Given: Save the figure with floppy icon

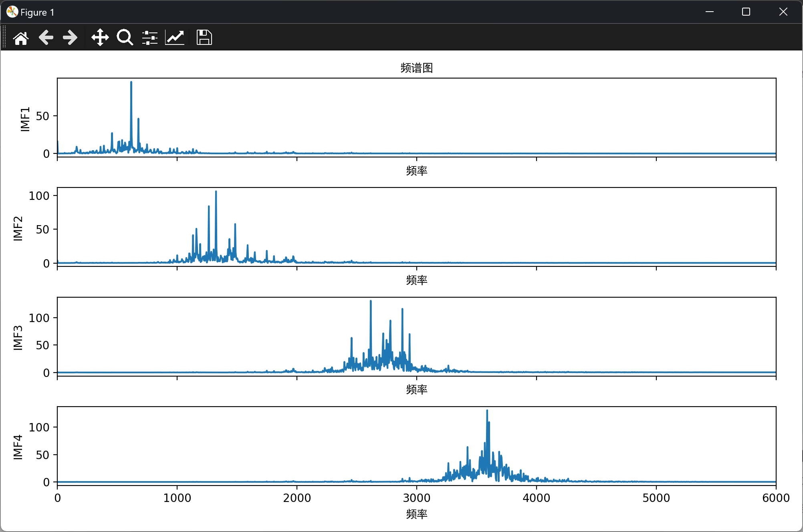Looking at the screenshot, I should [204, 38].
